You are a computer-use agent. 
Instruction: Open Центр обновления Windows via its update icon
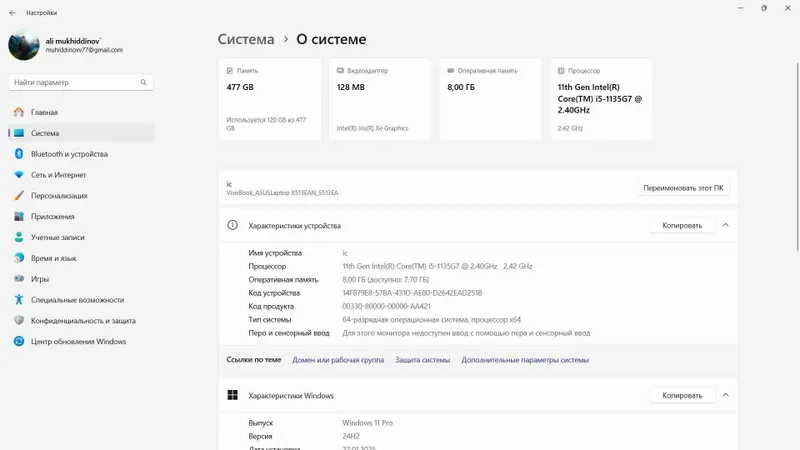click(19, 341)
